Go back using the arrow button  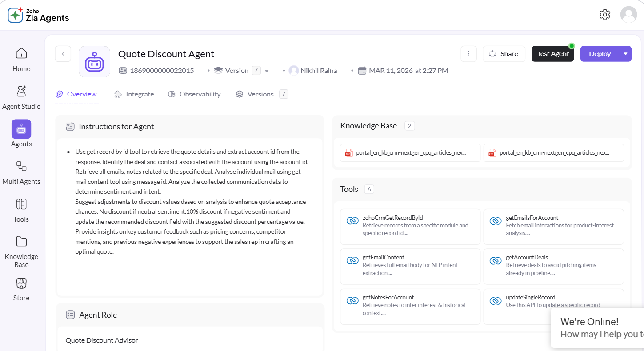click(x=63, y=54)
